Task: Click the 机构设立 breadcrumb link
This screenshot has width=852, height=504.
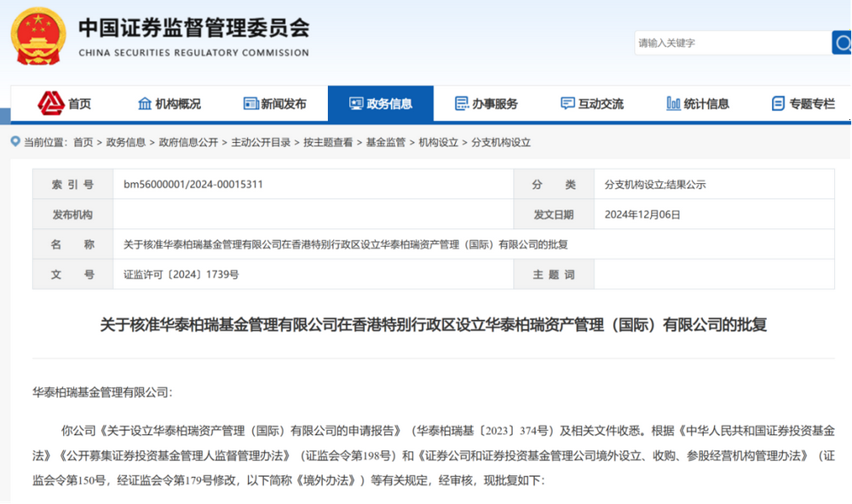Action: [x=438, y=142]
